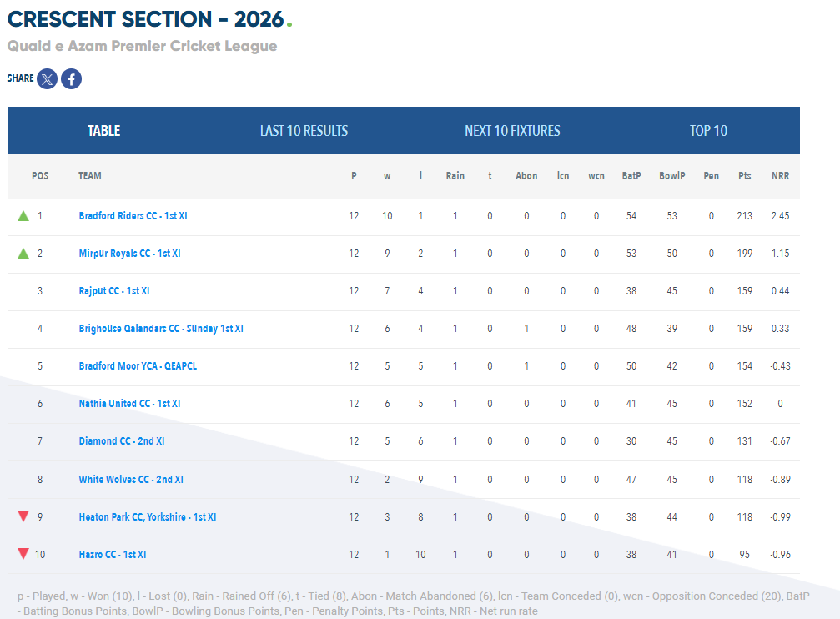Open Nathia United CC - 1st XI
This screenshot has width=840, height=619.
tap(129, 404)
